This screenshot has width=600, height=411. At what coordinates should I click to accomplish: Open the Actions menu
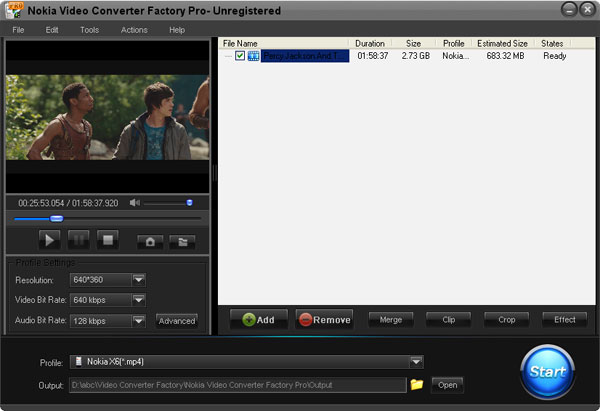[x=134, y=30]
